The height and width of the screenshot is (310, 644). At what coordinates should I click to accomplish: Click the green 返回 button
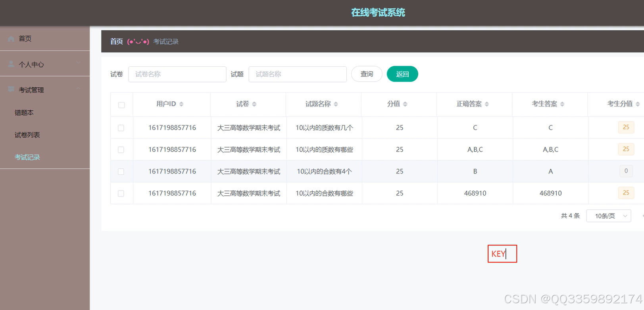point(402,74)
